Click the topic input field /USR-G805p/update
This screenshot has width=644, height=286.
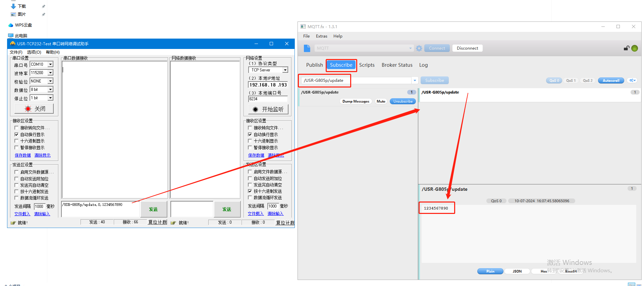(356, 80)
